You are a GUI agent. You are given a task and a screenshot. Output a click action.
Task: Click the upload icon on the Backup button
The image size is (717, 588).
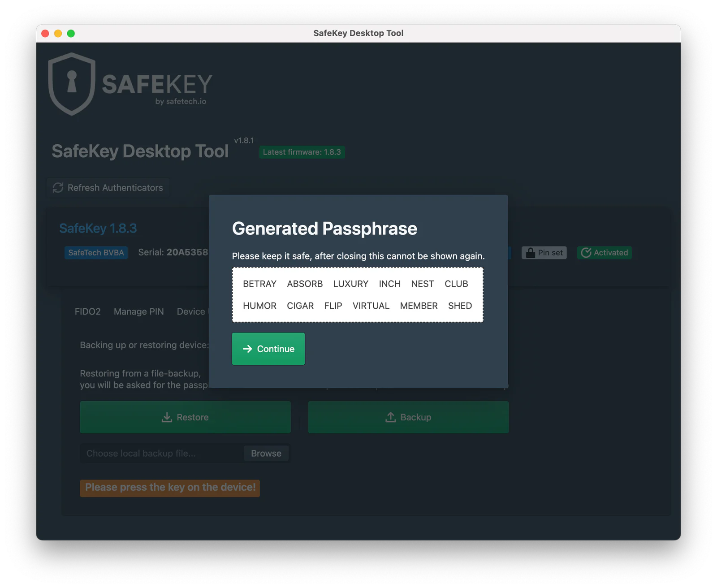click(391, 417)
